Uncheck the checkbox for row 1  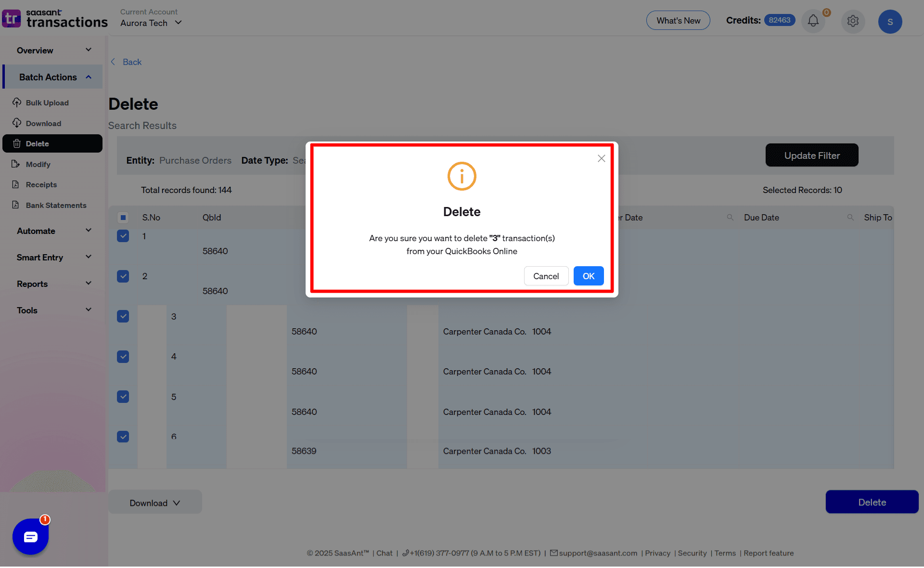[x=123, y=236]
